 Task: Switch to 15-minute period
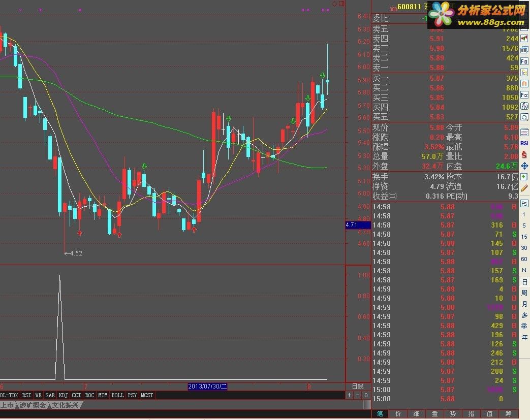(x=524, y=237)
